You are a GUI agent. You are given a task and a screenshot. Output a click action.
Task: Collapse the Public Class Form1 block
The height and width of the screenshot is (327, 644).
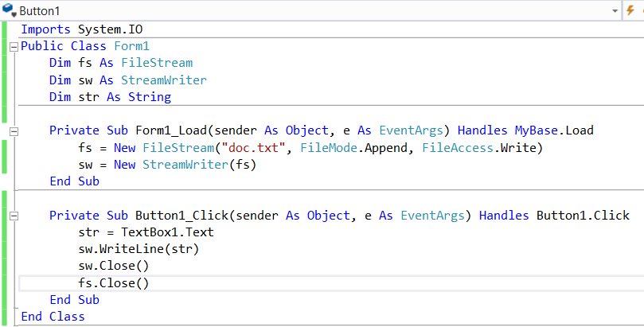tap(14, 47)
